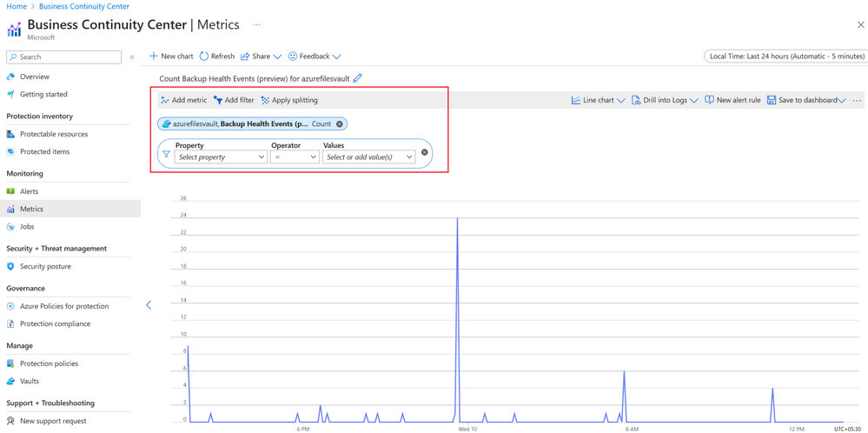The height and width of the screenshot is (433, 868).
Task: Click the Business Continuity Center logo icon
Action: point(14,29)
